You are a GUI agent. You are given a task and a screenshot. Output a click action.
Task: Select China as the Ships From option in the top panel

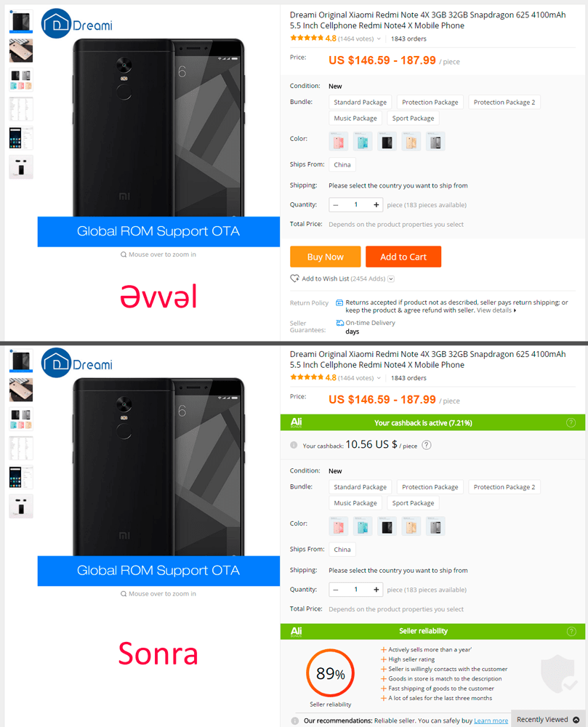[x=342, y=164]
